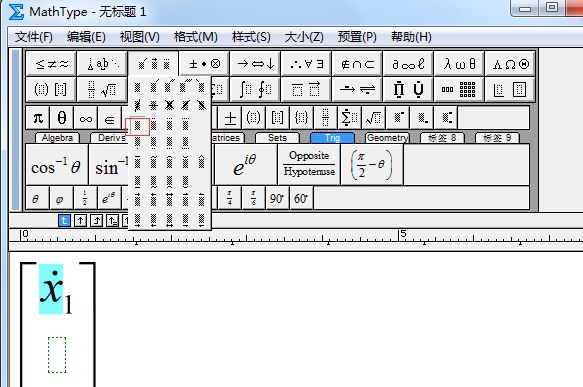Apply triple dot over embellishment
Image resolution: width=583 pixels, height=387 pixels.
(170, 125)
